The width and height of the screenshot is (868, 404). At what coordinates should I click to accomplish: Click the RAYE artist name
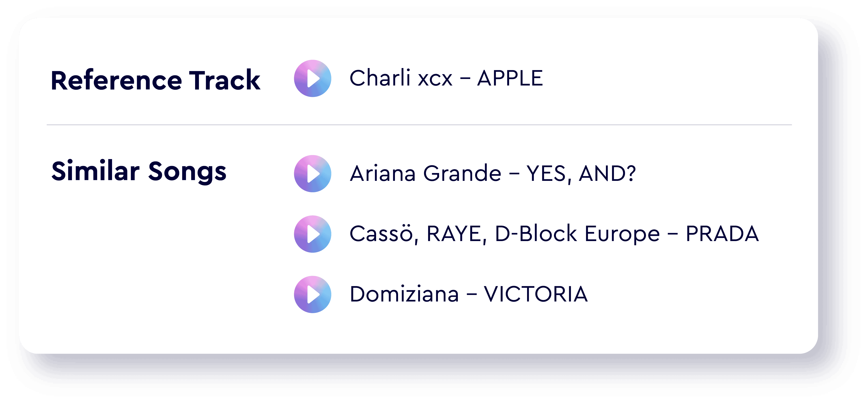(x=454, y=234)
